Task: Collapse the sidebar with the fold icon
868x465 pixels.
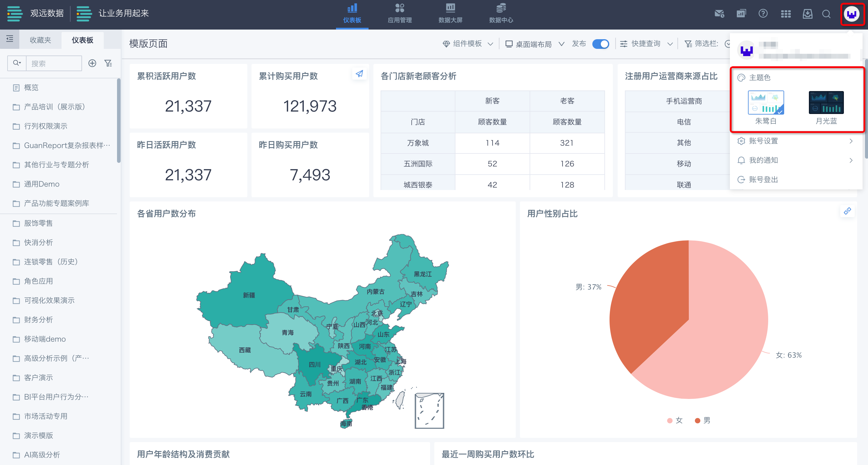Action: 10,39
